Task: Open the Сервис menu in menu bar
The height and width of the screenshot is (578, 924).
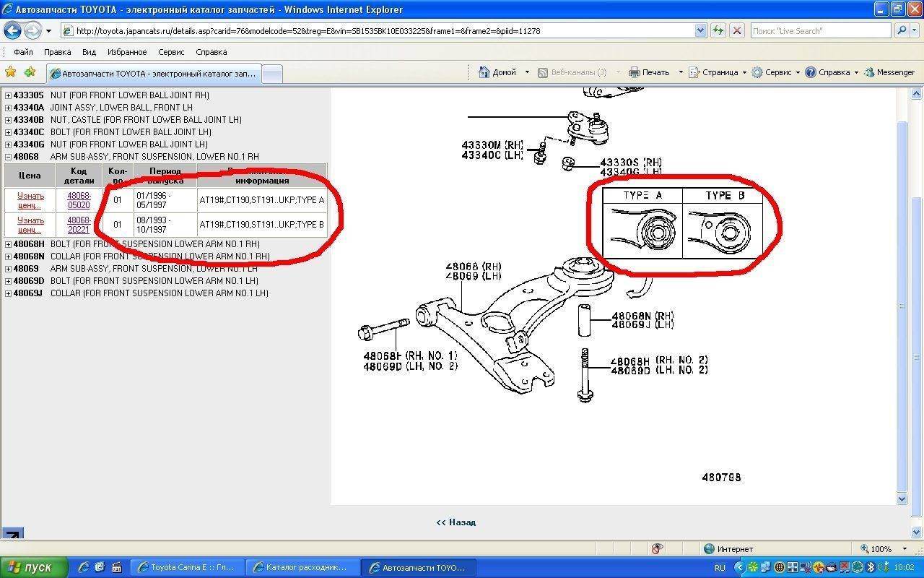Action: click(171, 52)
